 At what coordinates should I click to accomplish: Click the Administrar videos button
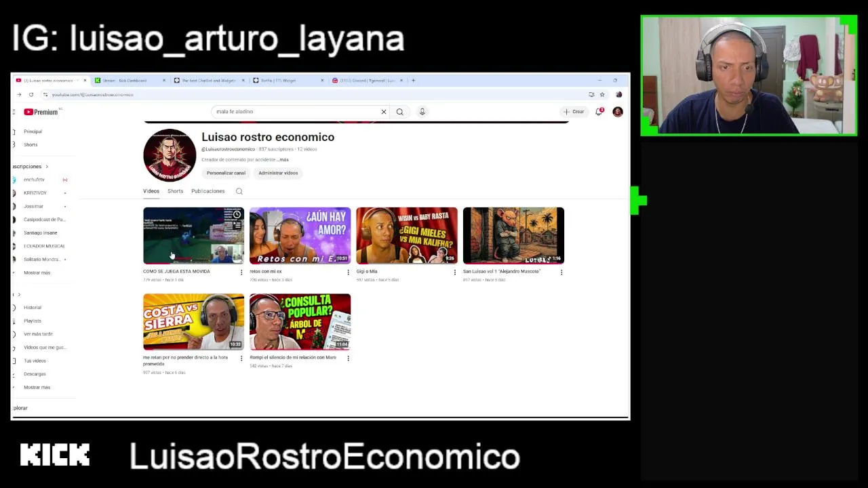pos(278,173)
